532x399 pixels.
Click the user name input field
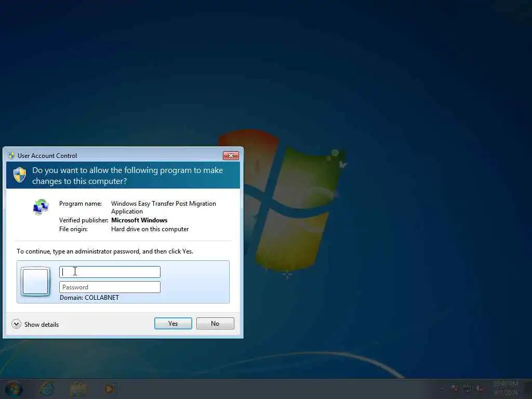click(110, 272)
